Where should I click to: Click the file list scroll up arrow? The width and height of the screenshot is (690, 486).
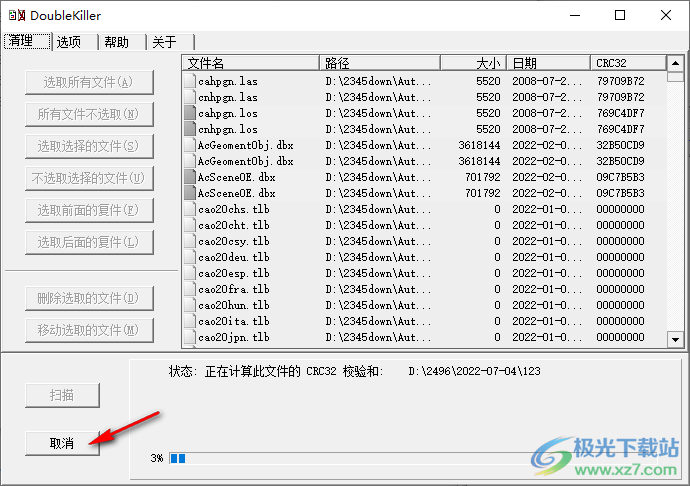click(675, 63)
